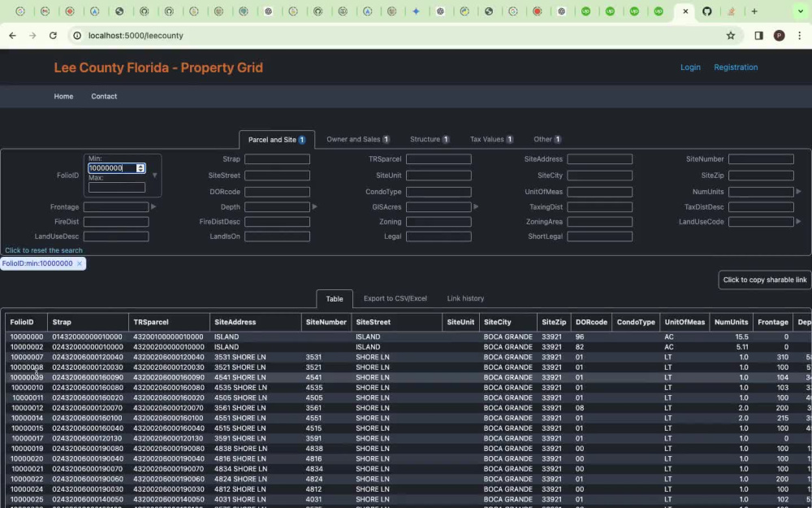
Task: Focus the SiteAddress input field
Action: pos(599,159)
